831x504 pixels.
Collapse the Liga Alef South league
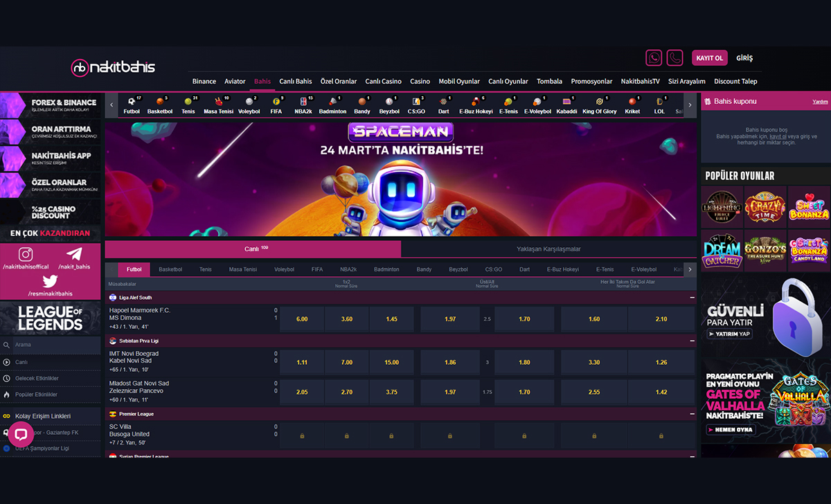692,297
